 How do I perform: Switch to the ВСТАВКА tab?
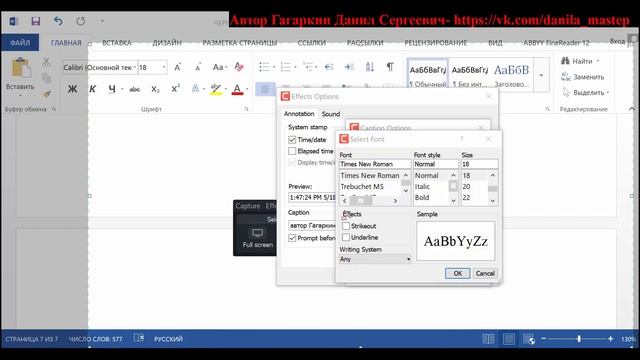[117, 42]
